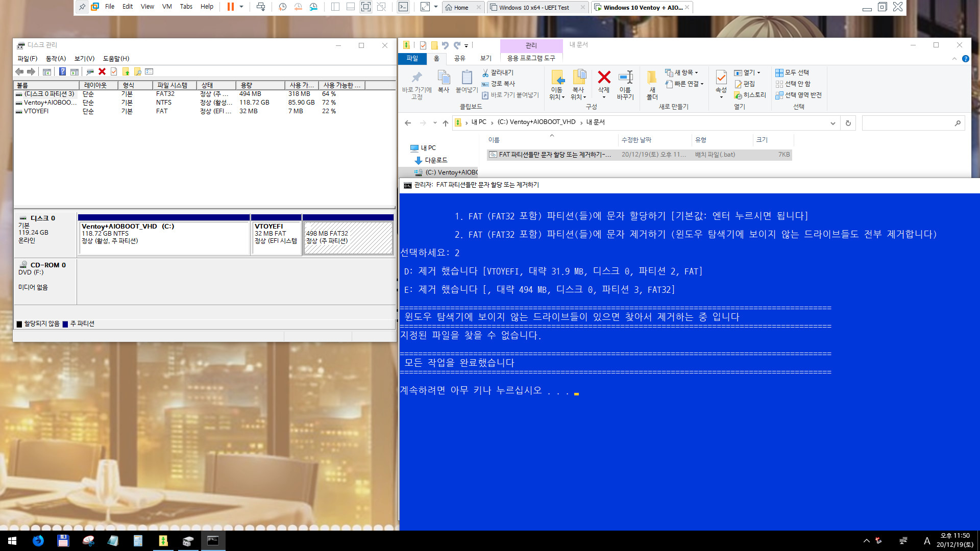Click History (히스토리) in Explorer ribbon
The image size is (980, 551).
point(750,95)
